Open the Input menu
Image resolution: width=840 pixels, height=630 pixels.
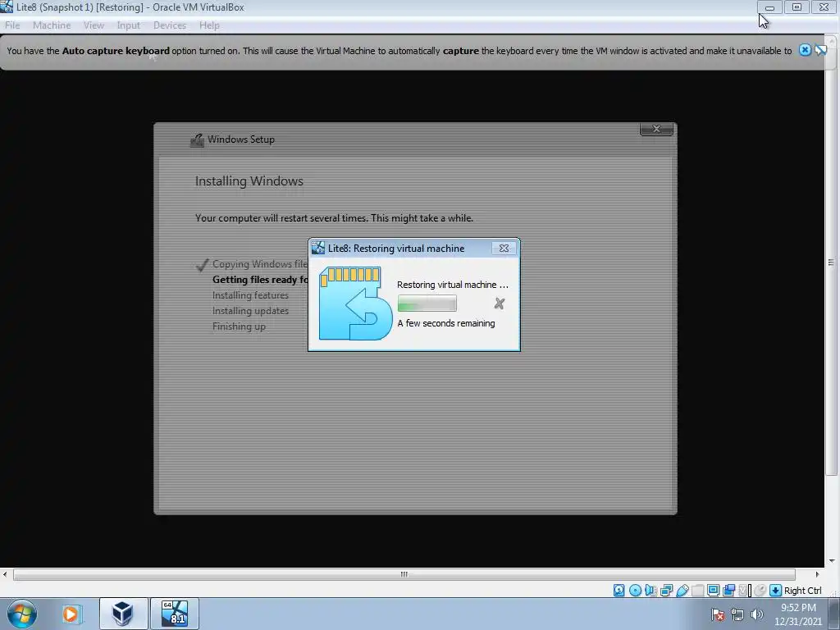(x=129, y=25)
